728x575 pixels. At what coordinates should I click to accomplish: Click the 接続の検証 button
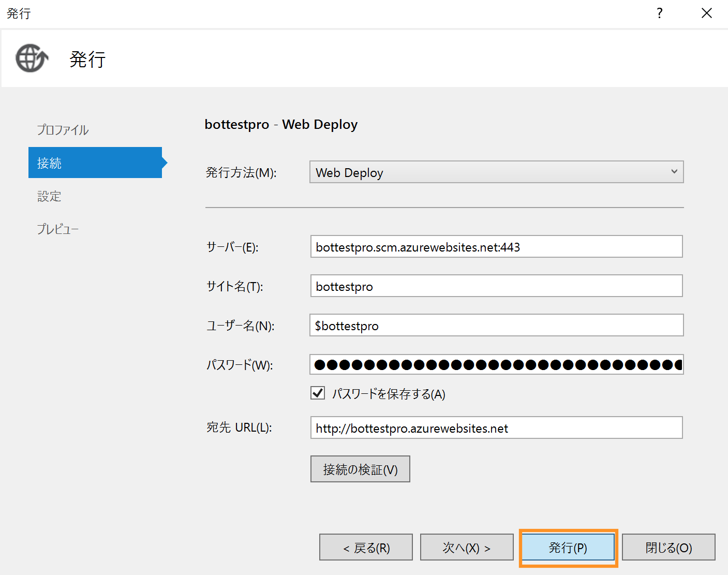[x=360, y=469]
